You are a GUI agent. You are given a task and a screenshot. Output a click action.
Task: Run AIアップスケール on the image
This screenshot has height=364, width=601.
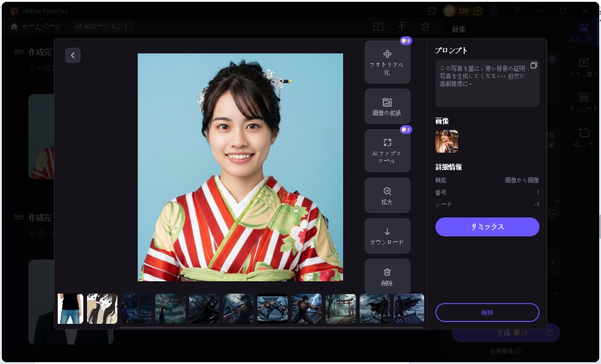[387, 151]
